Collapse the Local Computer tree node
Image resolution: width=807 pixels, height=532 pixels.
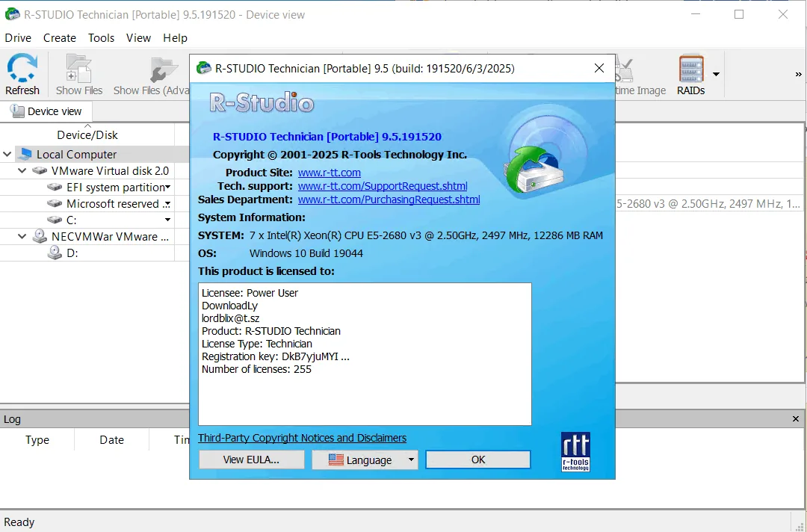pos(7,154)
